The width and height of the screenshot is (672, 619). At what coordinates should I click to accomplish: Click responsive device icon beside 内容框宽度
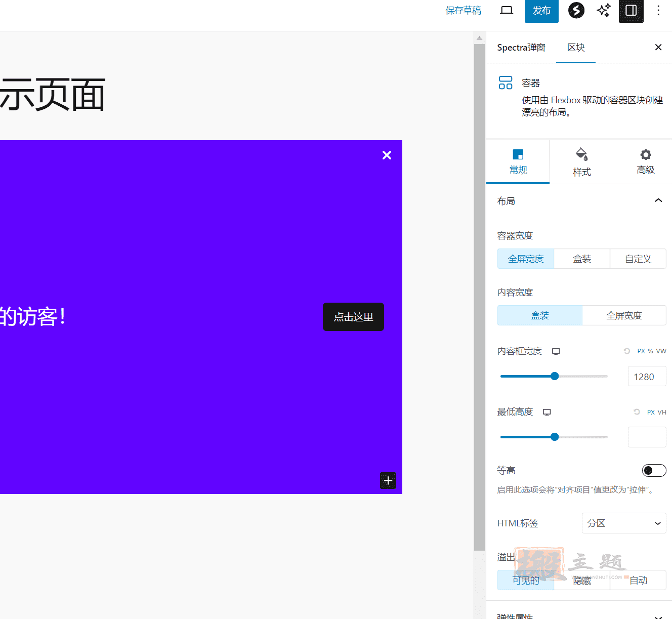(x=556, y=351)
